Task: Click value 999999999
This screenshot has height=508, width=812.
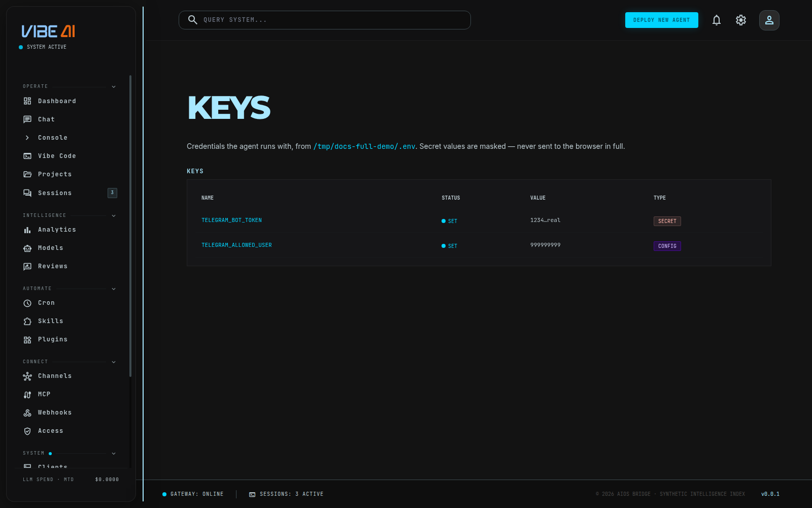Action: [546, 245]
